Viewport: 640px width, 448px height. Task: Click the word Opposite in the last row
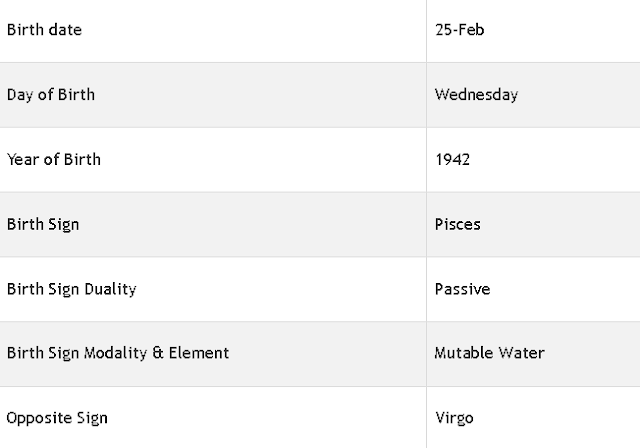pos(33,419)
